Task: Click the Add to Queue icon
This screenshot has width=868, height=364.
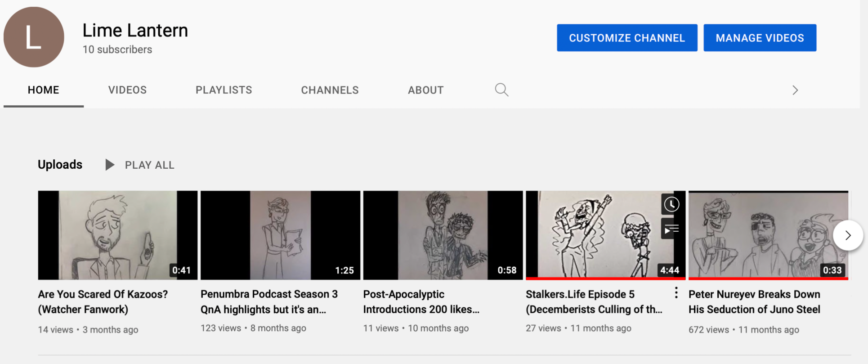Action: click(x=671, y=229)
